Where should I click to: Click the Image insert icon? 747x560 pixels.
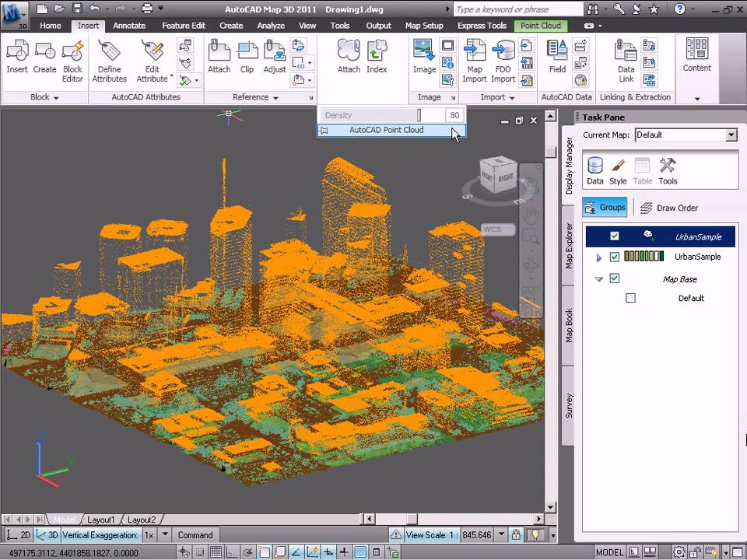click(x=424, y=57)
